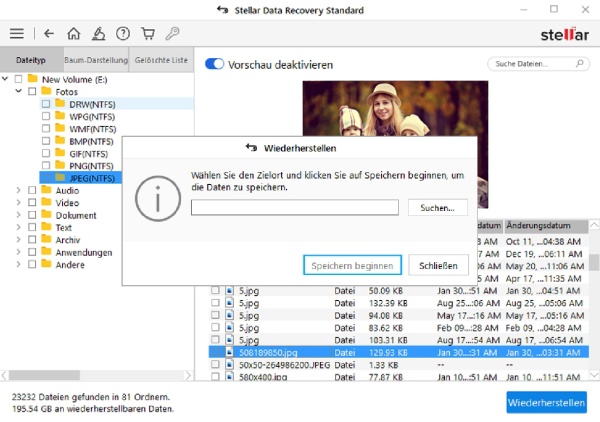Click file icon of 508189850.jpg

229,352
